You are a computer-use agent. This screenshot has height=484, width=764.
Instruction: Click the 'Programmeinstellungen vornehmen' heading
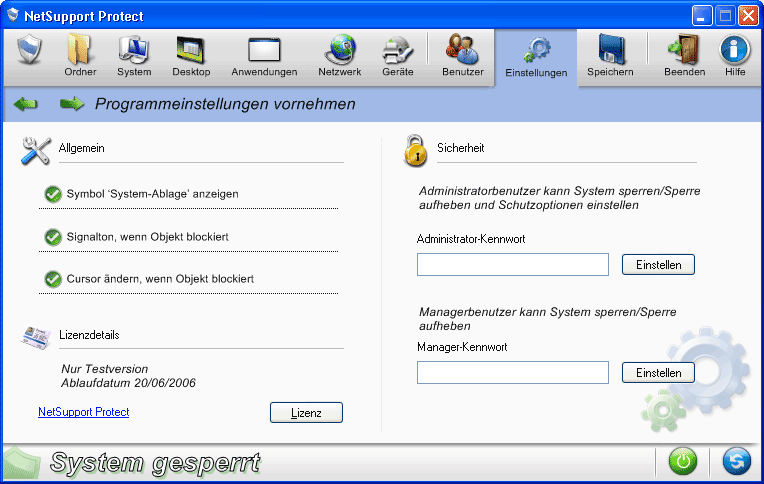[225, 104]
